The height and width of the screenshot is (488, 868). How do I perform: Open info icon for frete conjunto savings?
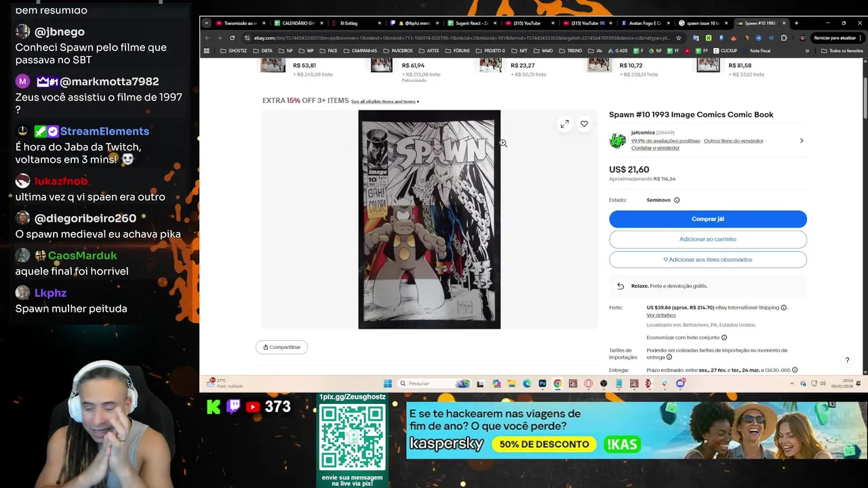[x=724, y=338]
